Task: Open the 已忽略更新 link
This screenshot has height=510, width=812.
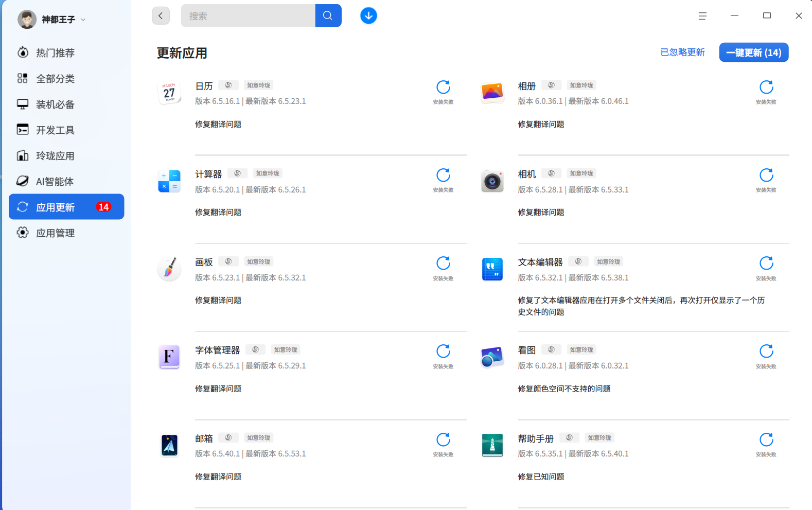Action: click(682, 52)
